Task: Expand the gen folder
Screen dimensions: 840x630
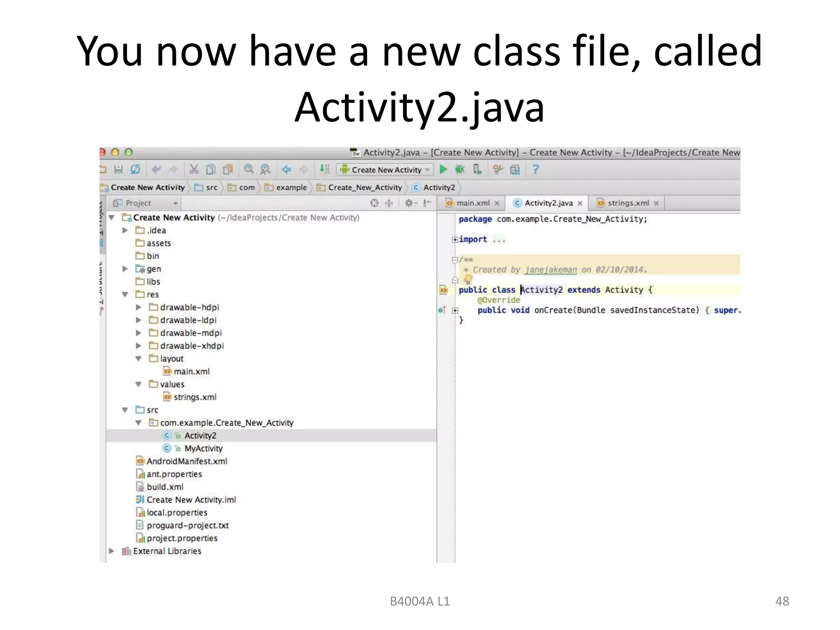Action: (125, 269)
